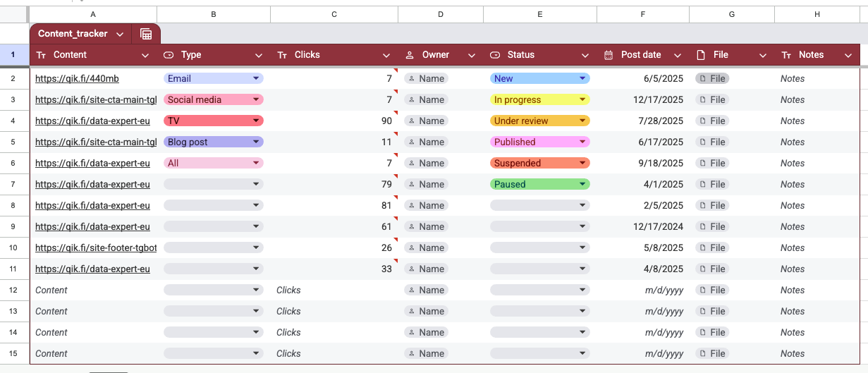868x373 pixels.
Task: Open the Notes column header dropdown
Action: pos(848,55)
